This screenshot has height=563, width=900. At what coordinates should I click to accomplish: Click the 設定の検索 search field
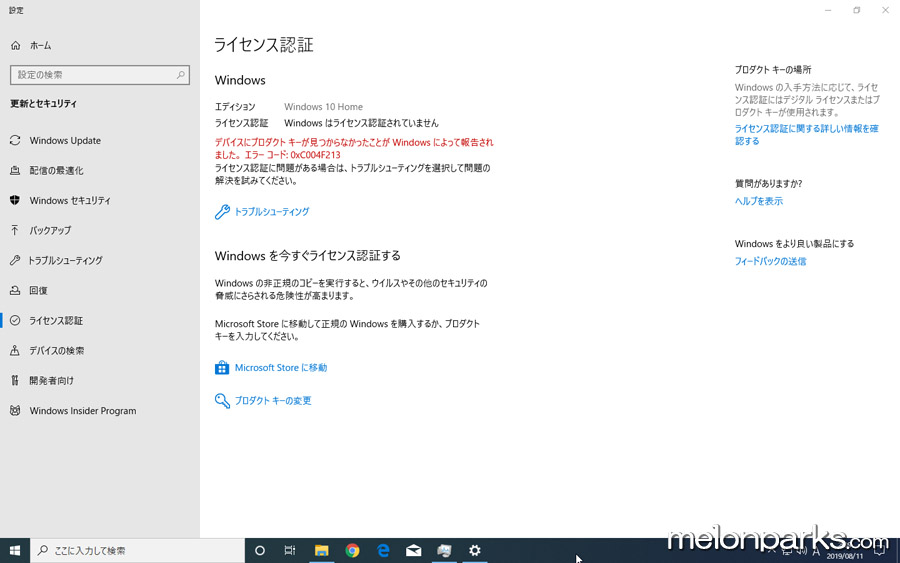coord(100,75)
